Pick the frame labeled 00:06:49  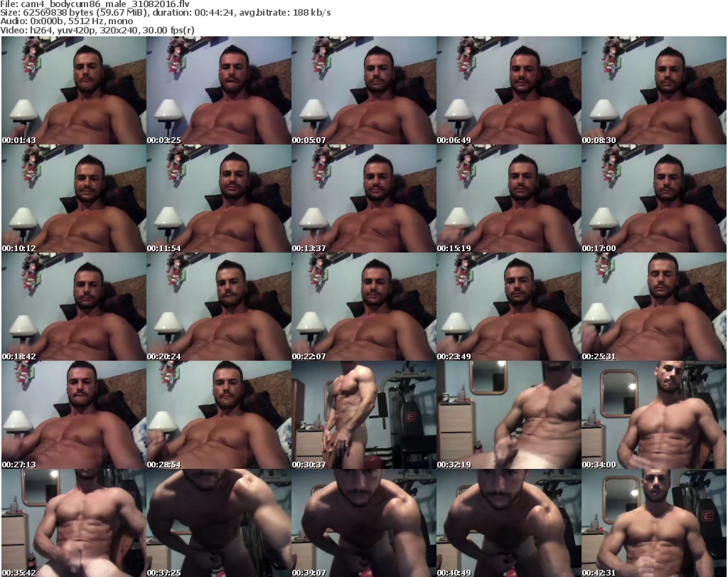click(x=508, y=90)
